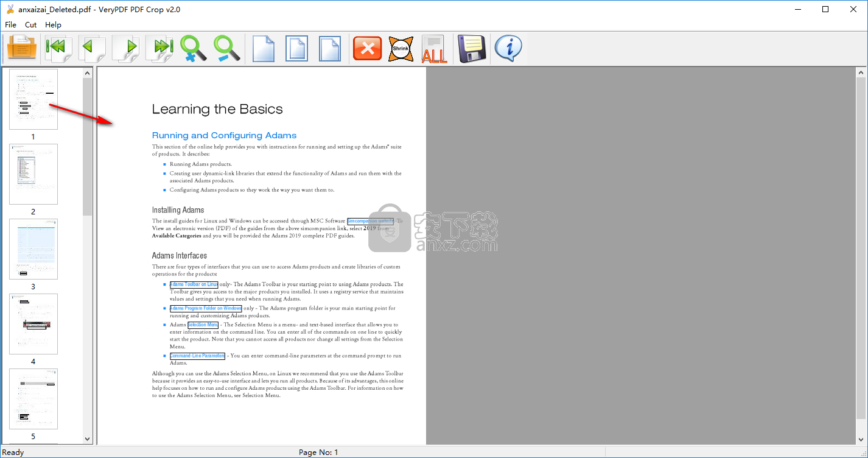Click Running and Configuring Adams heading
This screenshot has height=458, width=868.
coord(224,135)
